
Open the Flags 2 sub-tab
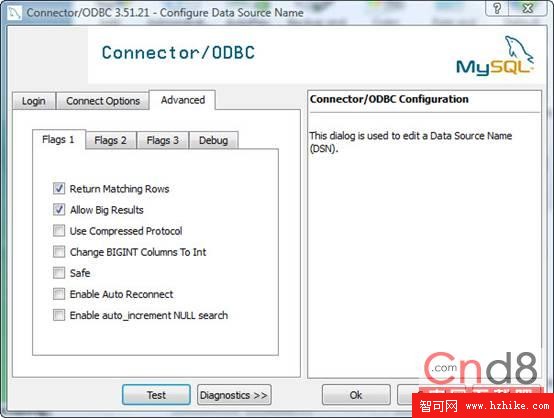point(111,140)
